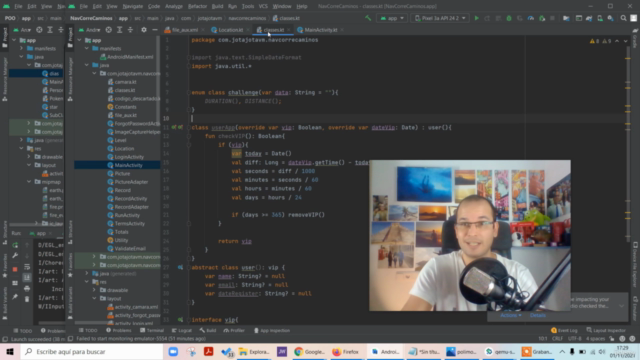
Task: Click the wrench settings icon in Run panel
Action: click(x=15, y=256)
